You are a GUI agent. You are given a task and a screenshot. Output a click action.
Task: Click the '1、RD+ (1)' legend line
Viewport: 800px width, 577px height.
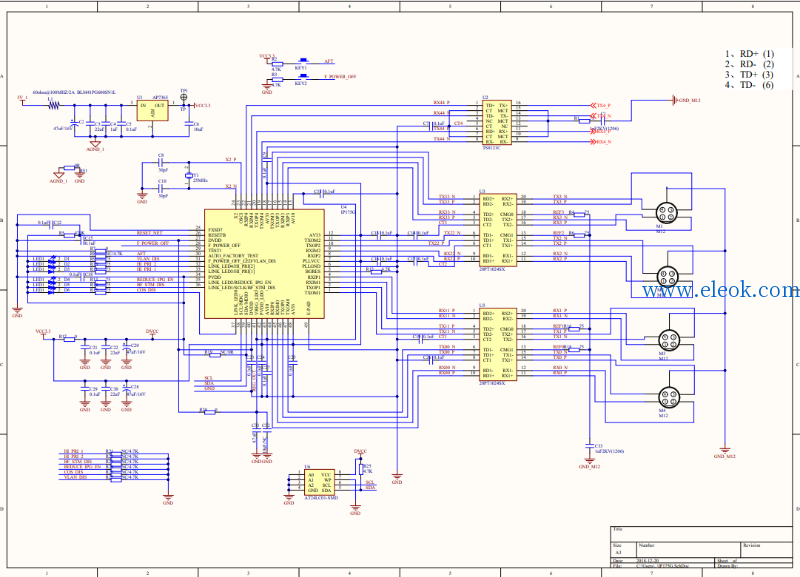[x=749, y=54]
